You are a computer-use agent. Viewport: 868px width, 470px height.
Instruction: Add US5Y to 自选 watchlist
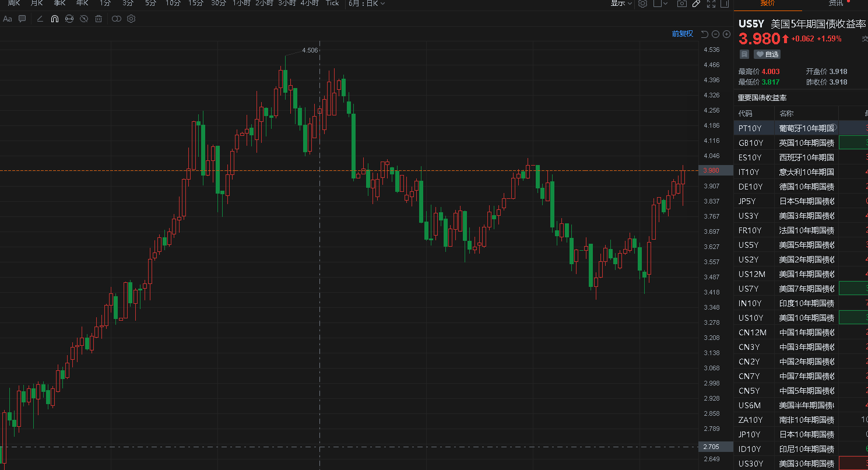point(767,54)
